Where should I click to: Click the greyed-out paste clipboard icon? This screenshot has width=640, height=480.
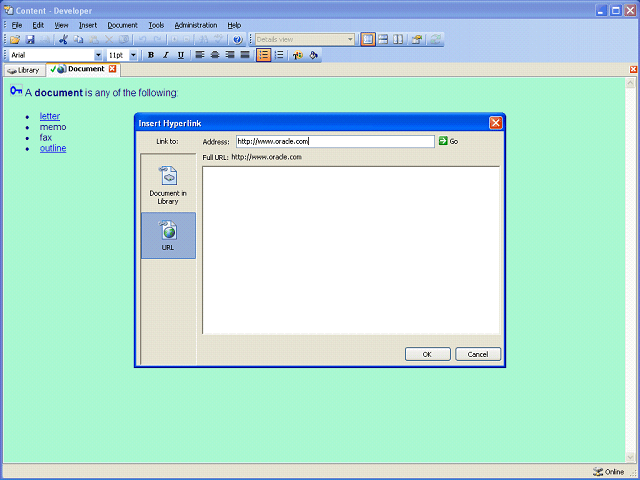[93, 40]
